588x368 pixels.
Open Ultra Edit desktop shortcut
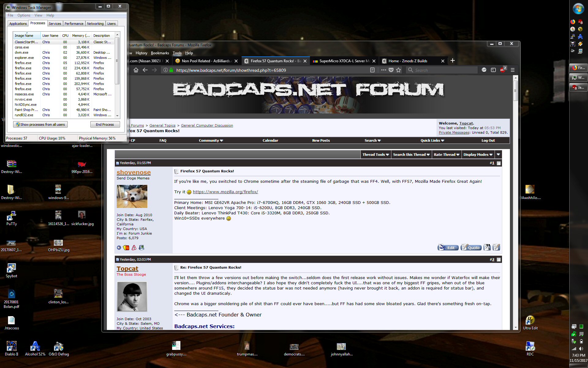coord(530,320)
